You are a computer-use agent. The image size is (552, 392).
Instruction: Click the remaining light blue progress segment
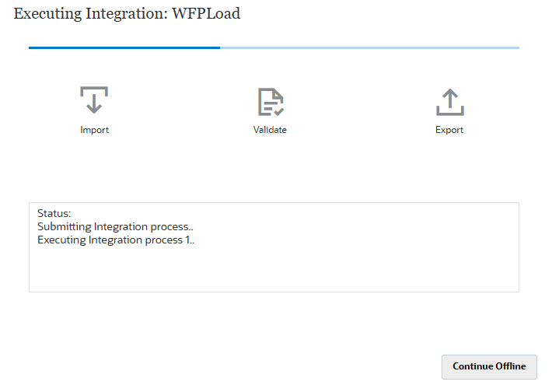(x=369, y=47)
